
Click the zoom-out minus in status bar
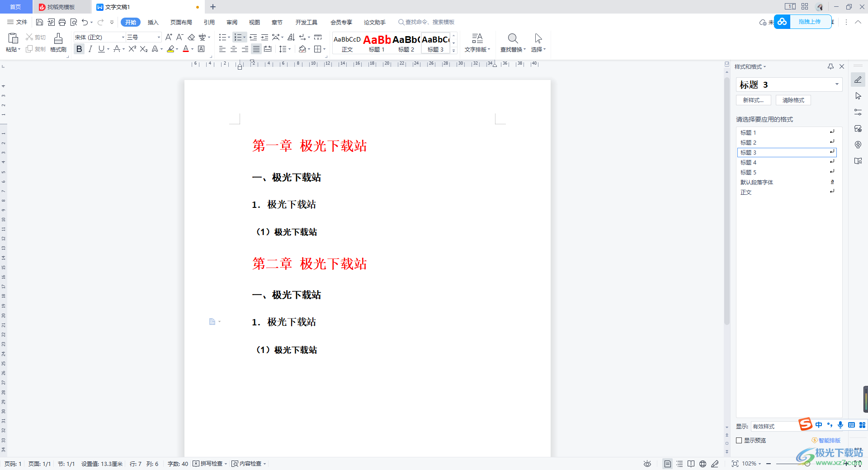(769, 464)
